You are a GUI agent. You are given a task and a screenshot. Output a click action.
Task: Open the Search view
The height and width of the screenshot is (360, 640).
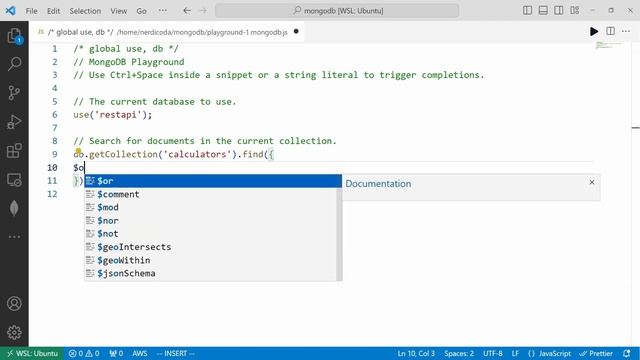pyautogui.click(x=14, y=64)
